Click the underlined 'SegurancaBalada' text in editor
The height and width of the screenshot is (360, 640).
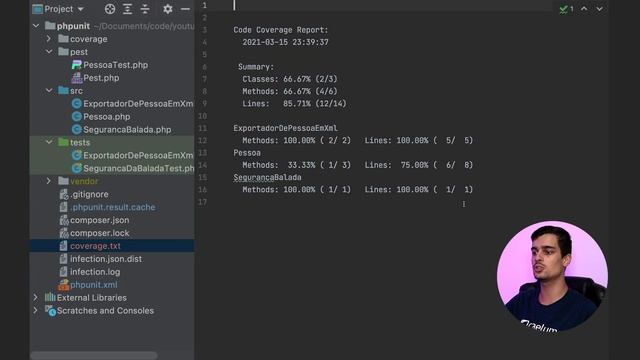coord(267,178)
